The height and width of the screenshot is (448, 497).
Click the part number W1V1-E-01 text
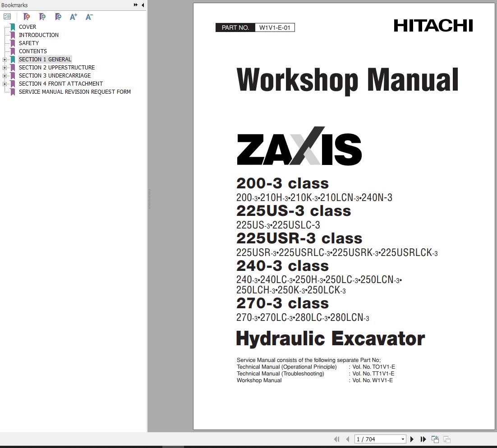click(275, 27)
